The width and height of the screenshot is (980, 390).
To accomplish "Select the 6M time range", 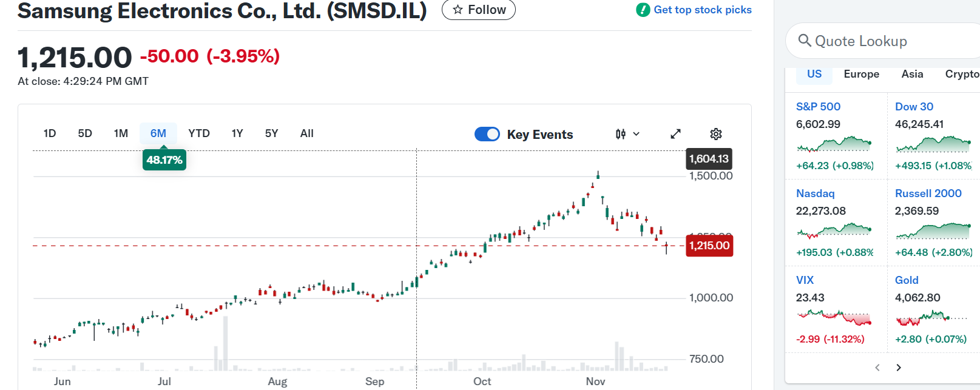I will click(x=158, y=133).
